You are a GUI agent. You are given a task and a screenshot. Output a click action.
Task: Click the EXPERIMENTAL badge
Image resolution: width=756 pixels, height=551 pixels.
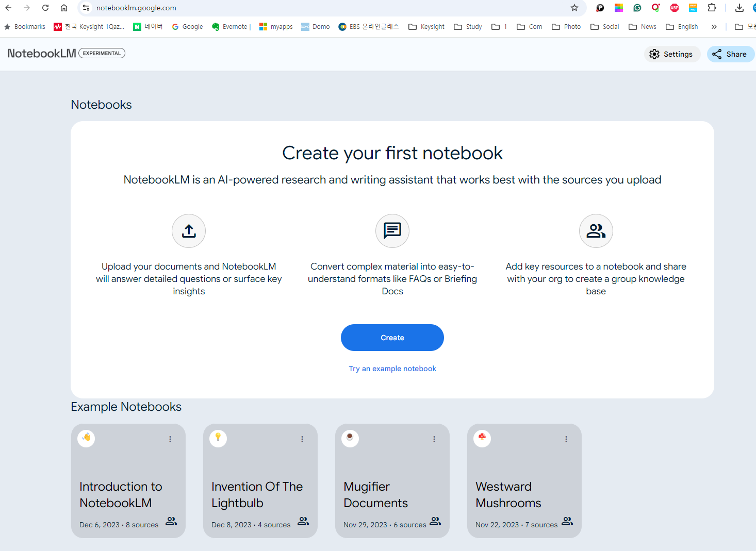pyautogui.click(x=102, y=53)
